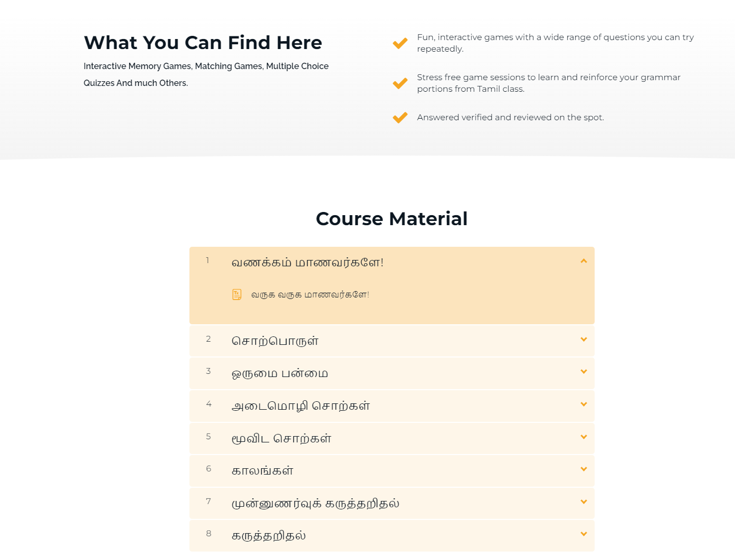Click the down chevron on section 4
Screen dimensions: 735x560
(x=584, y=404)
